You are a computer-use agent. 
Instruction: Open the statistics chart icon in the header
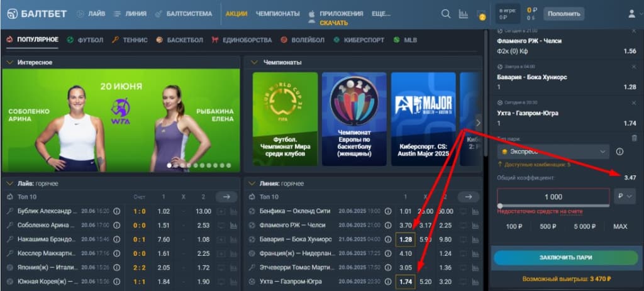464,14
